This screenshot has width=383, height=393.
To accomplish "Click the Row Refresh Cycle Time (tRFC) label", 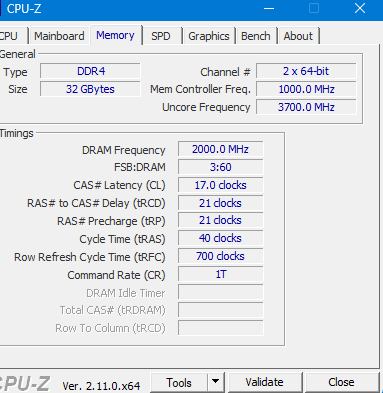I will coord(90,257).
